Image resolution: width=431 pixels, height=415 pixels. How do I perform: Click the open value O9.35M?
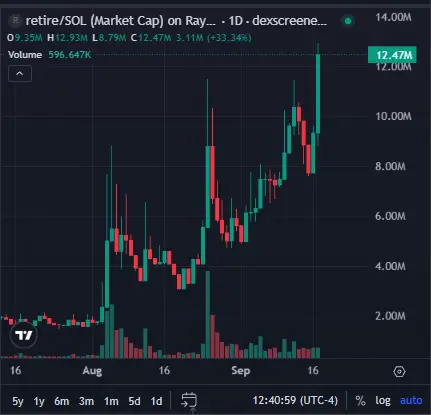tap(25, 38)
